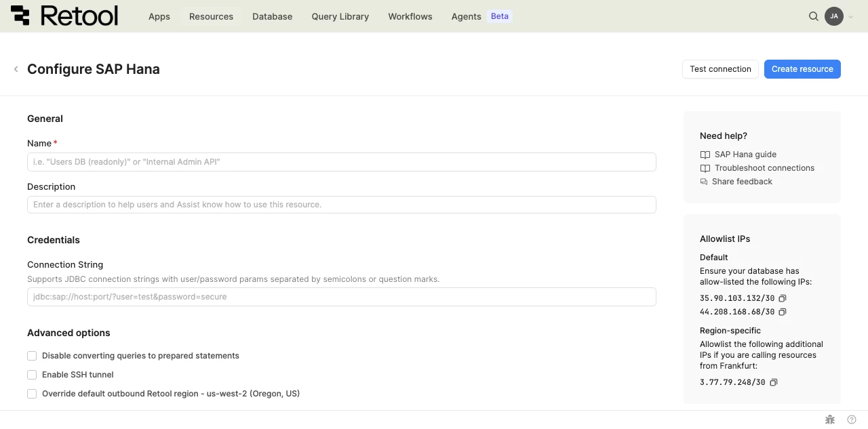The width and height of the screenshot is (868, 429).
Task: Focus the Connection String field
Action: 342,297
